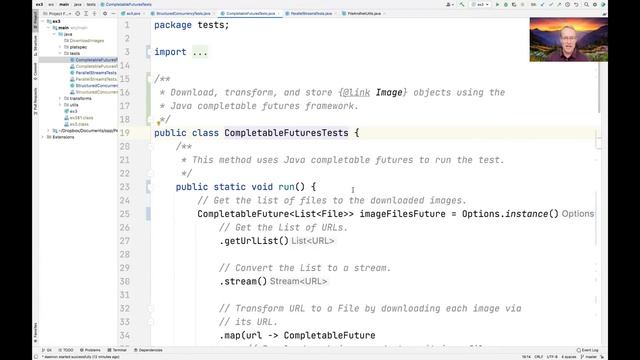Collapse the tests package
This screenshot has height=360, width=640.
60,53
